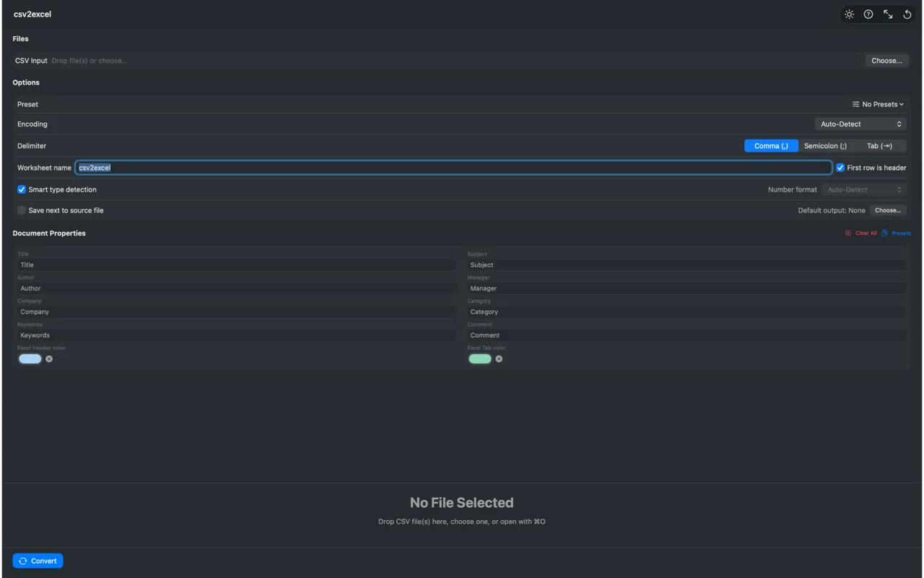This screenshot has width=924, height=578.
Task: Expand the No Presets dropdown
Action: (x=878, y=104)
